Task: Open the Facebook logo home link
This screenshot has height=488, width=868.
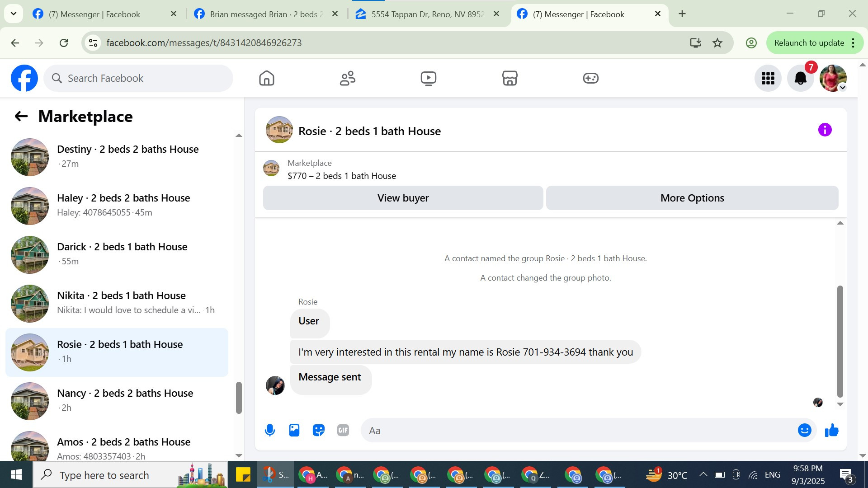Action: (x=24, y=78)
